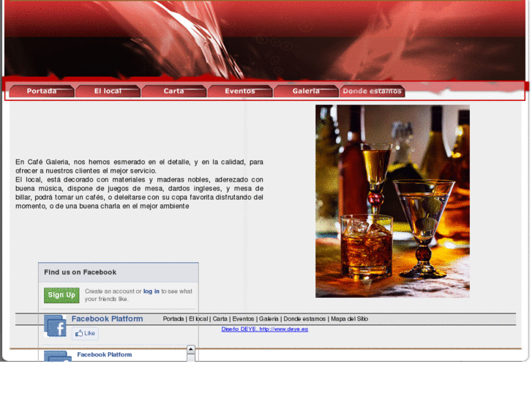Click the footer Carta link

tap(220, 319)
